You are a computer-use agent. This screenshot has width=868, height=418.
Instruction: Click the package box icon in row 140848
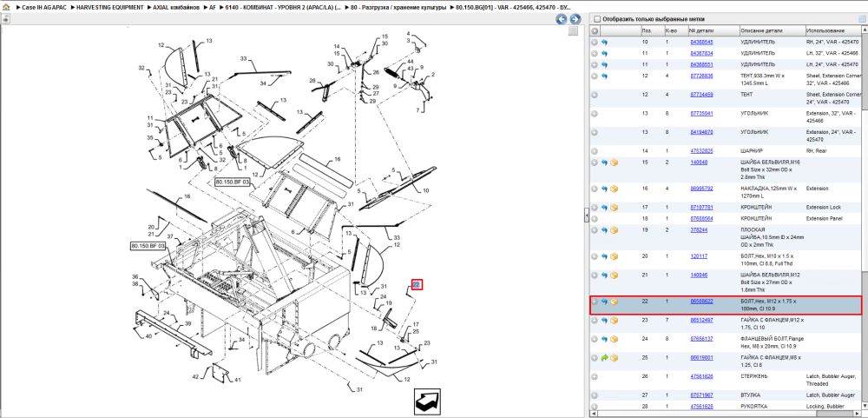tap(614, 163)
